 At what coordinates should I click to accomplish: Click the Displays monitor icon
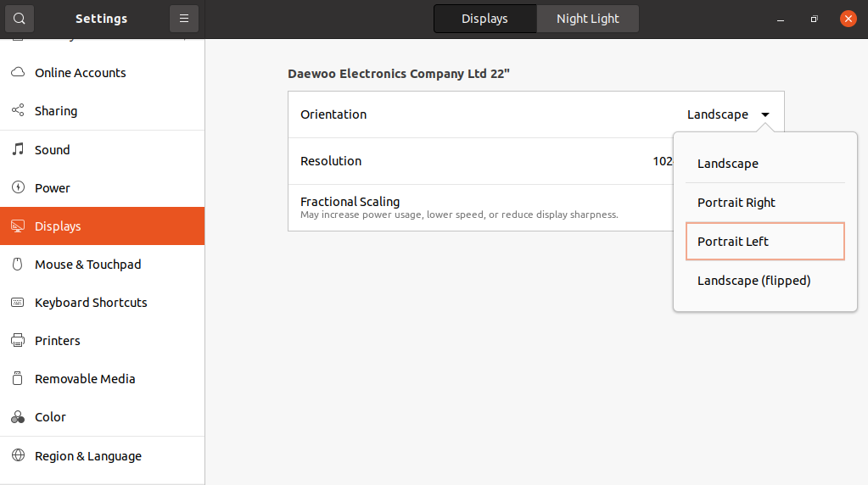(18, 226)
